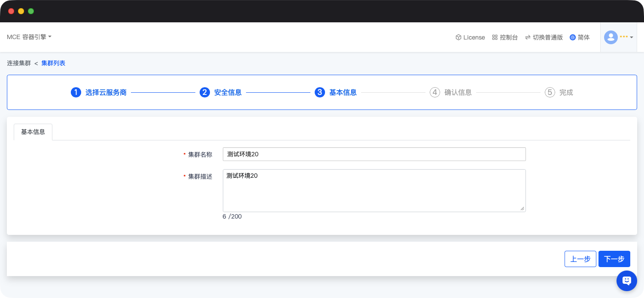
Task: Click the user avatar icon
Action: [611, 37]
